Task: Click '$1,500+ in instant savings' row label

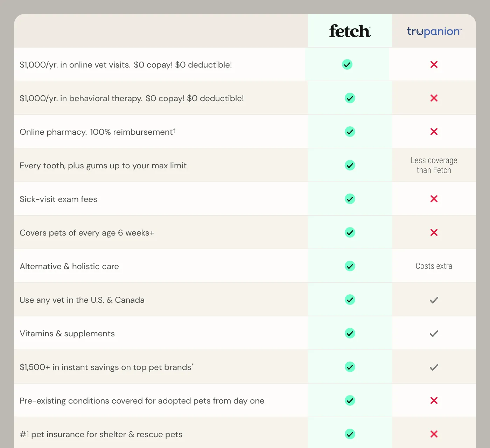Action: click(x=107, y=367)
